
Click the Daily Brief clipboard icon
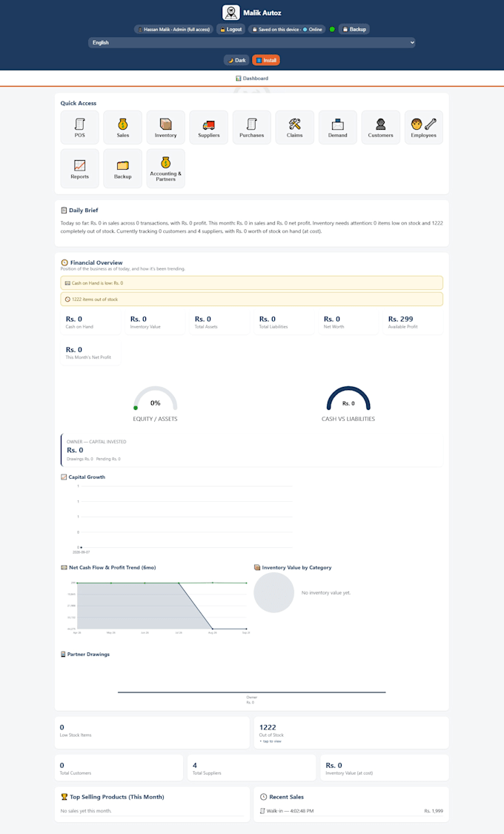tap(64, 210)
